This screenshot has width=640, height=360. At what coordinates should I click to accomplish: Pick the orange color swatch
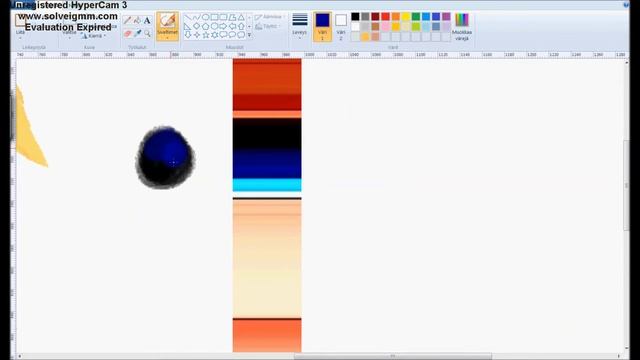point(396,16)
